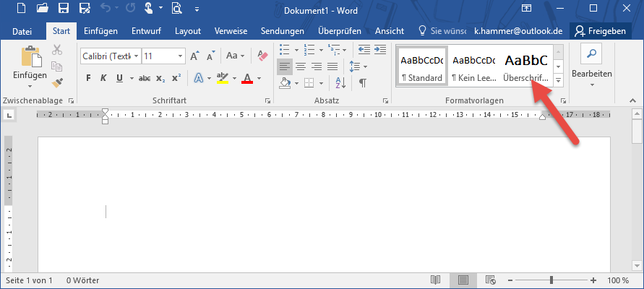Click the Save icon in the quick access toolbar
The image size is (644, 289).
(x=63, y=9)
